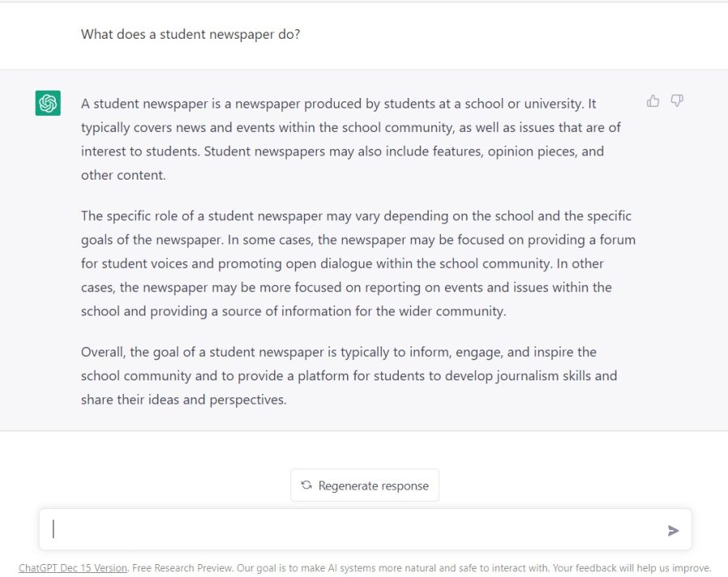The width and height of the screenshot is (728, 577).
Task: Click the blinking text cursor in the prompt box
Action: 53,528
